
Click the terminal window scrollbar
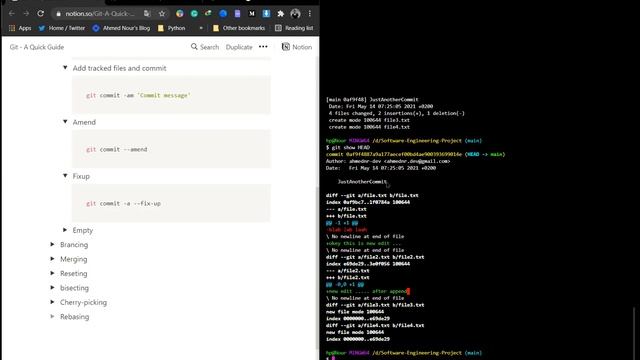(633, 333)
